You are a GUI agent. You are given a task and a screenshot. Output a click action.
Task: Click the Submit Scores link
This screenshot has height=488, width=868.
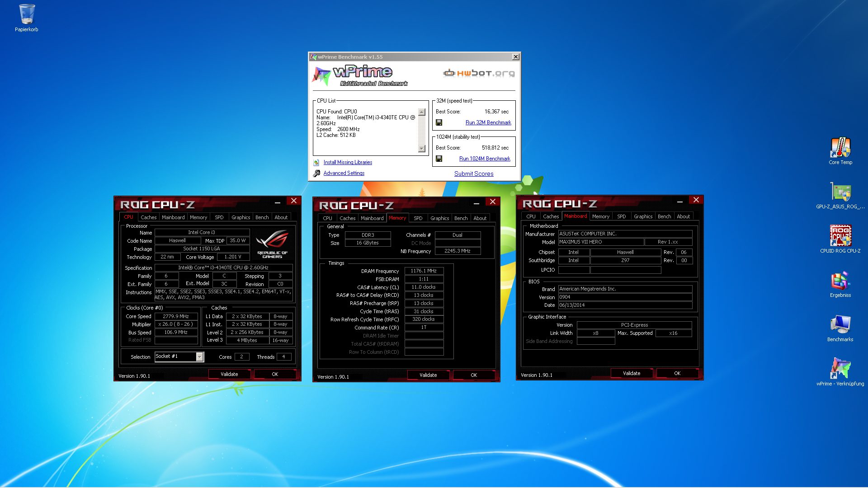(x=474, y=174)
